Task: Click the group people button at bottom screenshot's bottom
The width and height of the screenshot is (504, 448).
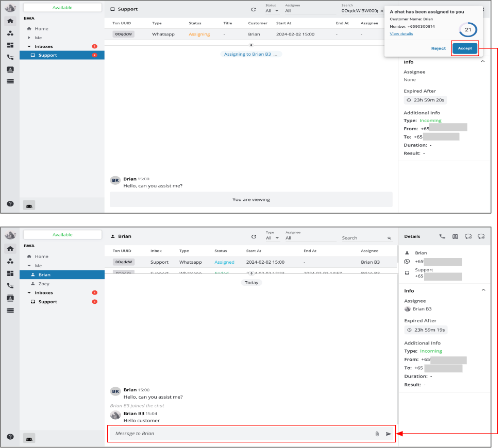Action: [29, 439]
